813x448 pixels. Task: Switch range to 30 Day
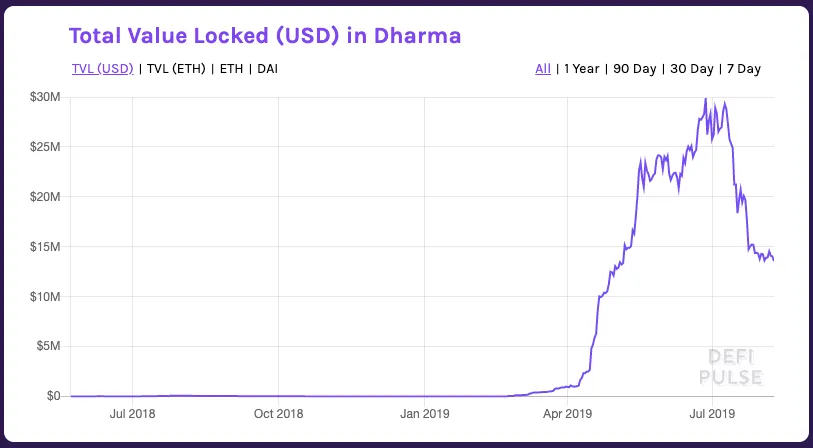pos(692,68)
